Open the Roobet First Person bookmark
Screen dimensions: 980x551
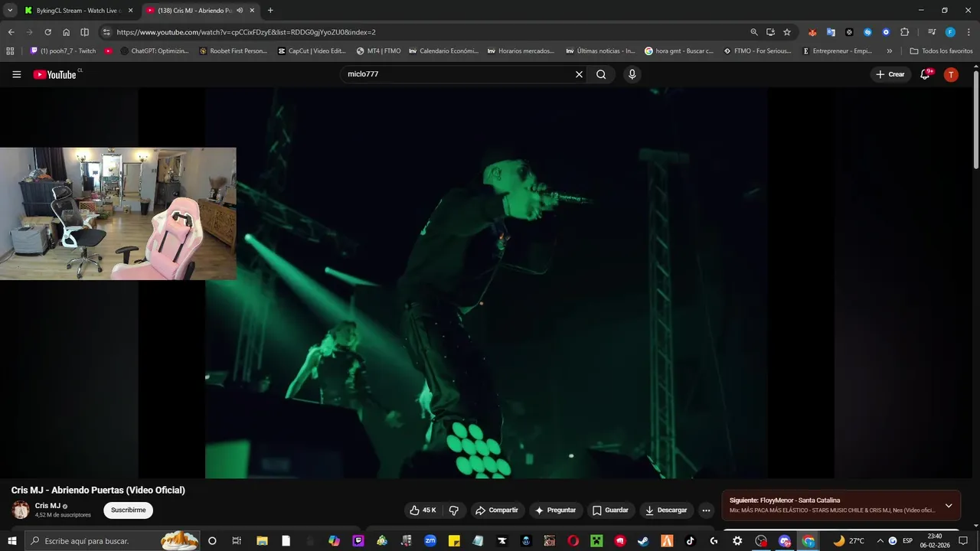(233, 51)
